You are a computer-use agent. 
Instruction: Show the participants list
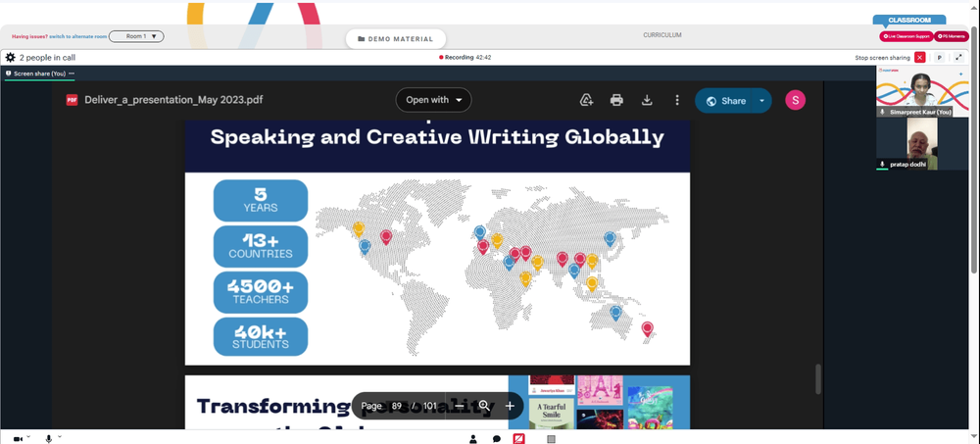click(x=473, y=439)
